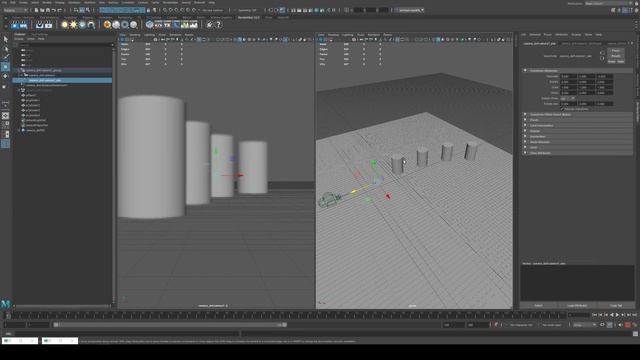Image resolution: width=640 pixels, height=360 pixels.
Task: Click the single-pane layout icon in toolbox
Action: point(5,116)
